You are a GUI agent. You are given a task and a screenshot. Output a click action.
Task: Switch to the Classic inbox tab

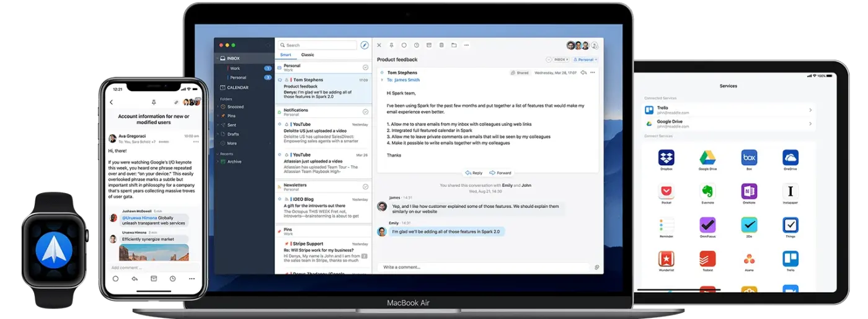308,55
